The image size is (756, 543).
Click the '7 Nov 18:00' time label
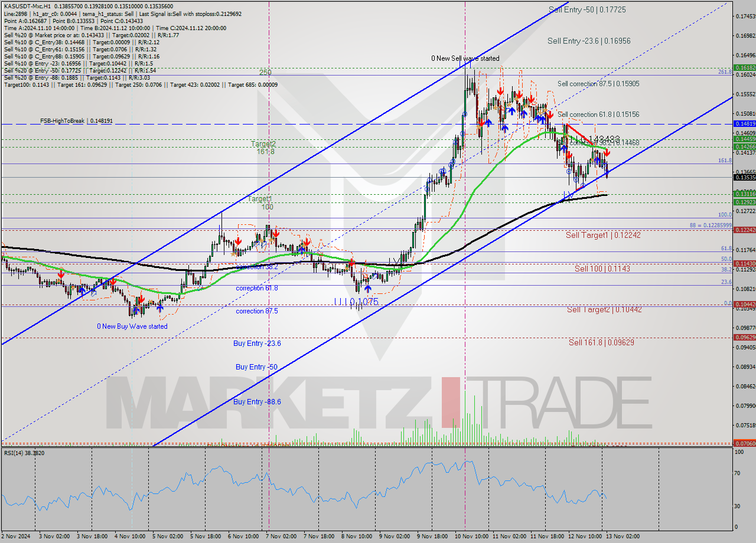(320, 537)
